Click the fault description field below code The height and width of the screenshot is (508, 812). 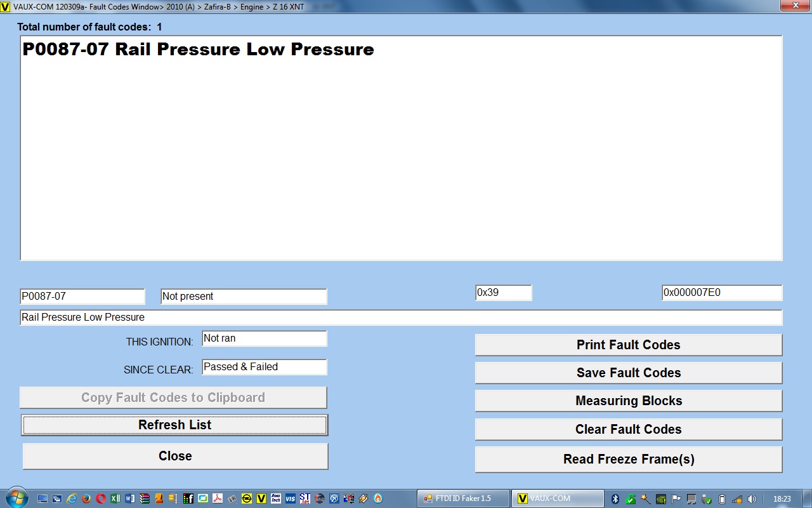click(x=400, y=317)
